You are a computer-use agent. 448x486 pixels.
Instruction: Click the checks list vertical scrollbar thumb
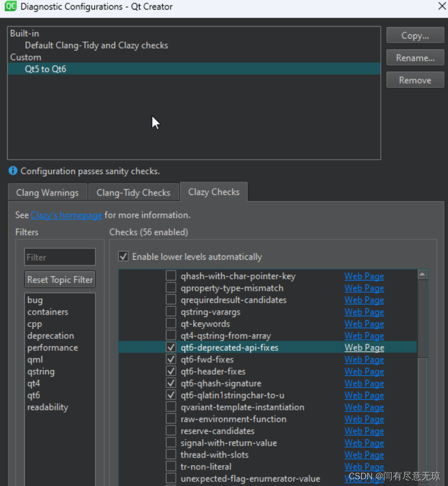[x=422, y=422]
